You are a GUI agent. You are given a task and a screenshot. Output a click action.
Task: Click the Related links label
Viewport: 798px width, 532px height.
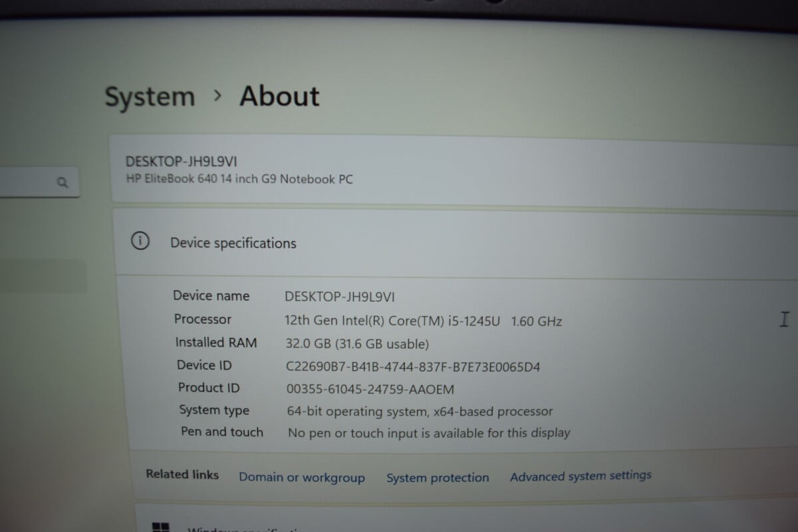click(182, 475)
